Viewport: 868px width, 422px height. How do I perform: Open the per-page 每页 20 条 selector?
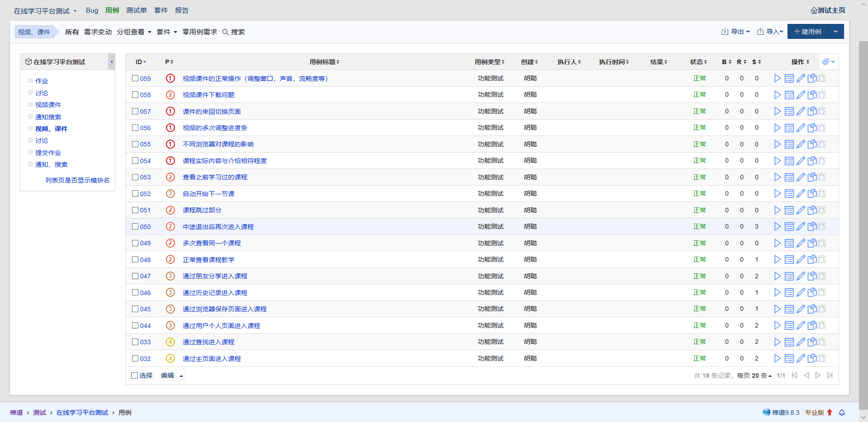[x=754, y=375]
